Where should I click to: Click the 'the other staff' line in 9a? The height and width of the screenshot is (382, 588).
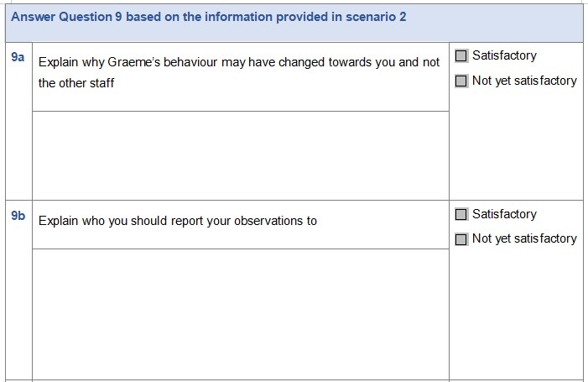[x=76, y=84]
